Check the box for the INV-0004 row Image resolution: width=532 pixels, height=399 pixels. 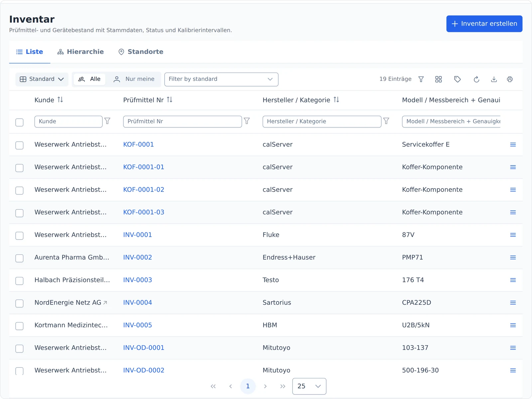click(19, 304)
